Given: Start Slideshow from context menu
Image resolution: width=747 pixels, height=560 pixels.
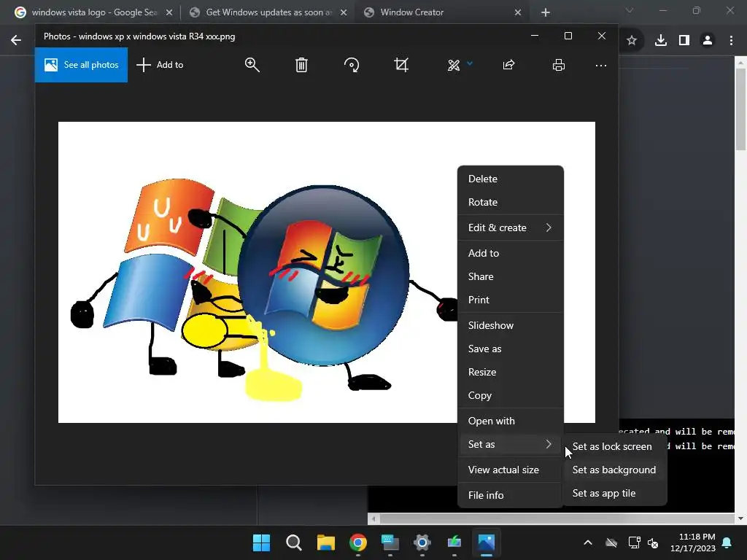Looking at the screenshot, I should click(510, 325).
